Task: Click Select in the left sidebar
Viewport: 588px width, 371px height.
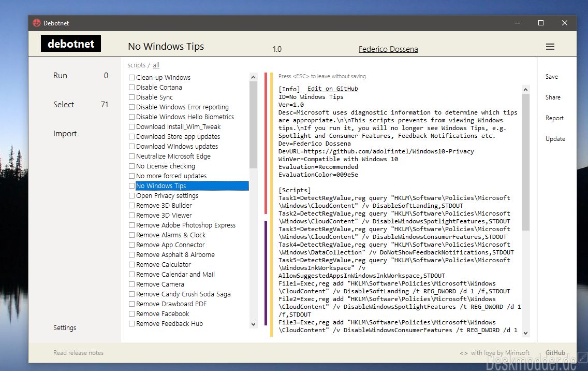Action: pos(63,104)
